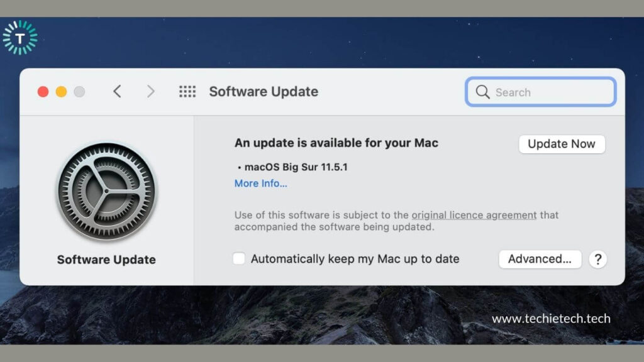Viewport: 644px width, 362px height.
Task: Open the Advanced... settings
Action: point(540,258)
